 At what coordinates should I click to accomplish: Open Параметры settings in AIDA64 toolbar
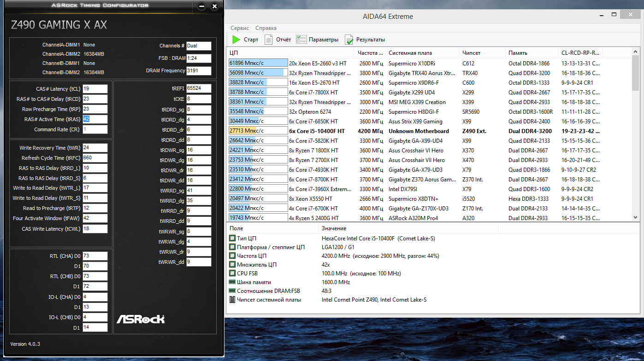(317, 40)
